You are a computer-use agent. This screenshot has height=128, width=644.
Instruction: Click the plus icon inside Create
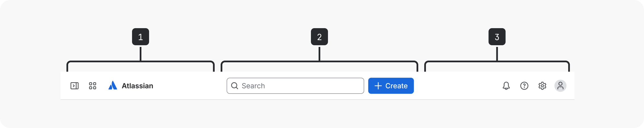point(378,86)
